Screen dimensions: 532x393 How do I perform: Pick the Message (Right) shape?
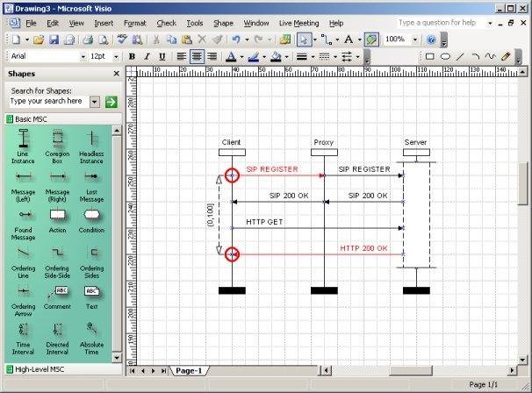click(57, 187)
